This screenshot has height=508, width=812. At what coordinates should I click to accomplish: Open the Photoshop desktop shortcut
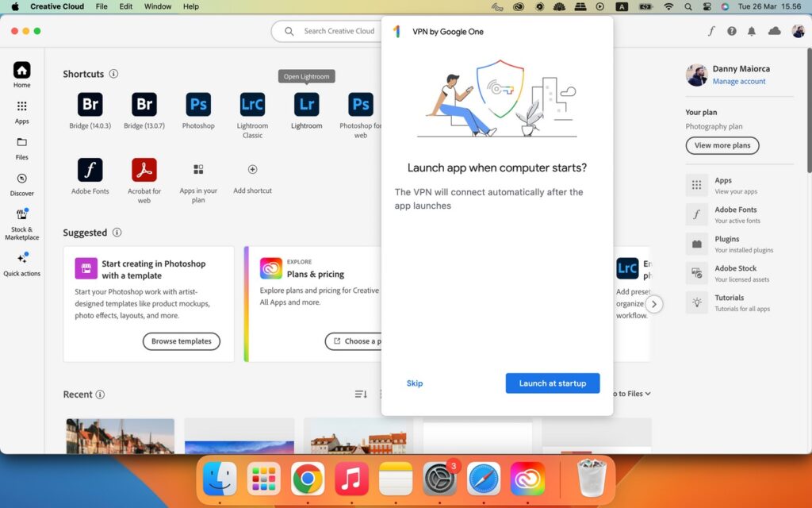tap(198, 104)
